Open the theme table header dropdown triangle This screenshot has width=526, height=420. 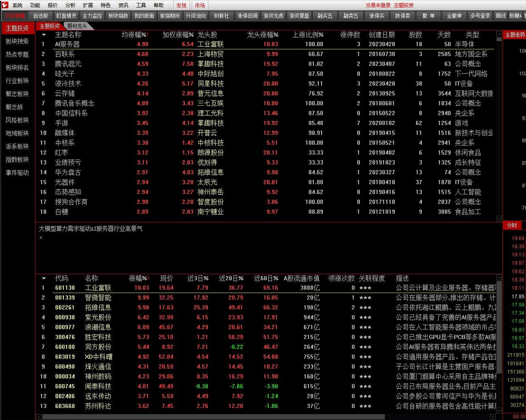pos(44,34)
